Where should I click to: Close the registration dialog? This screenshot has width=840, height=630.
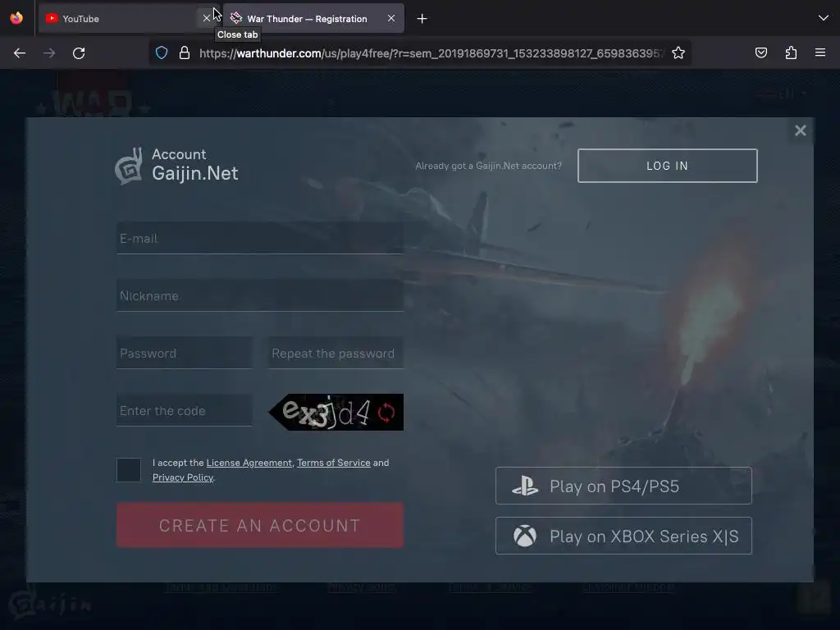801,130
